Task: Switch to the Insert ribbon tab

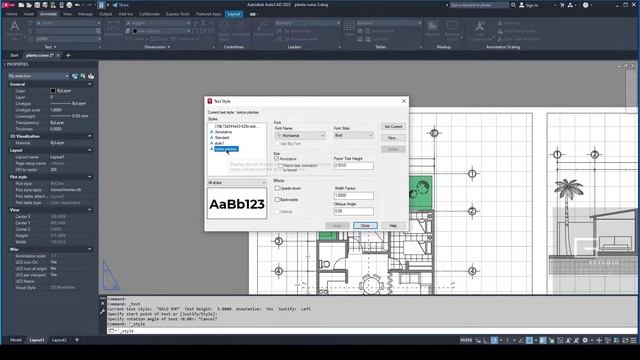Action: (29, 14)
